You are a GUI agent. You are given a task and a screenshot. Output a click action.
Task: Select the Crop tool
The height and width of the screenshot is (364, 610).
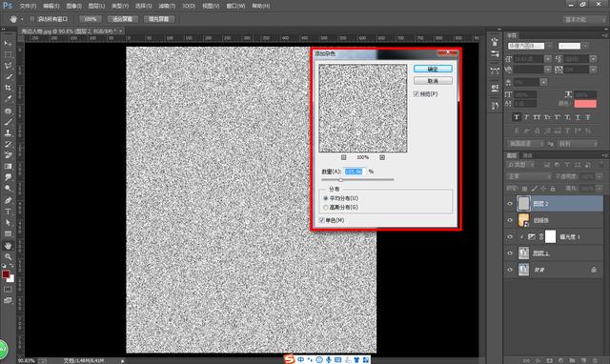8,88
